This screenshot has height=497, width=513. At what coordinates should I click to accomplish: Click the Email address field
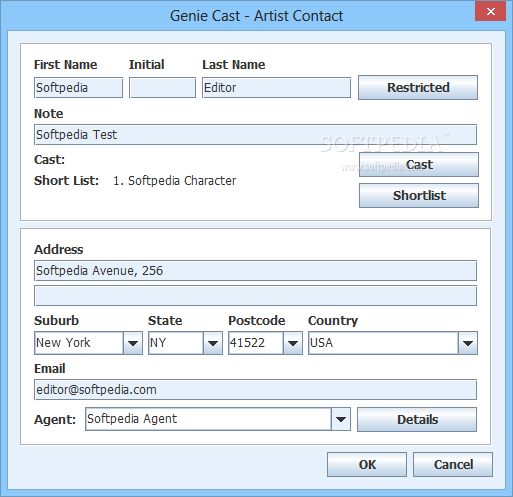point(255,389)
